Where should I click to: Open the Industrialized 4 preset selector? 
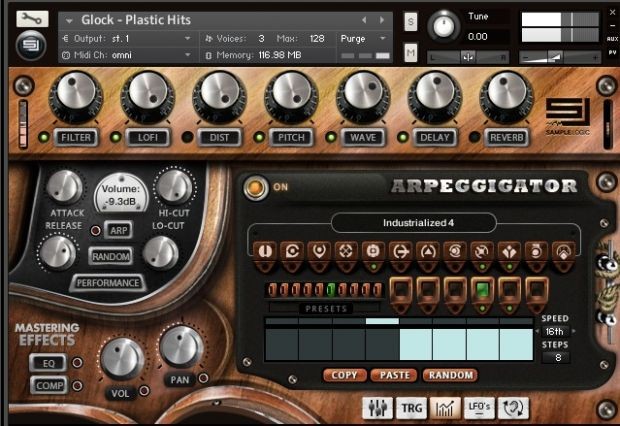tap(414, 223)
